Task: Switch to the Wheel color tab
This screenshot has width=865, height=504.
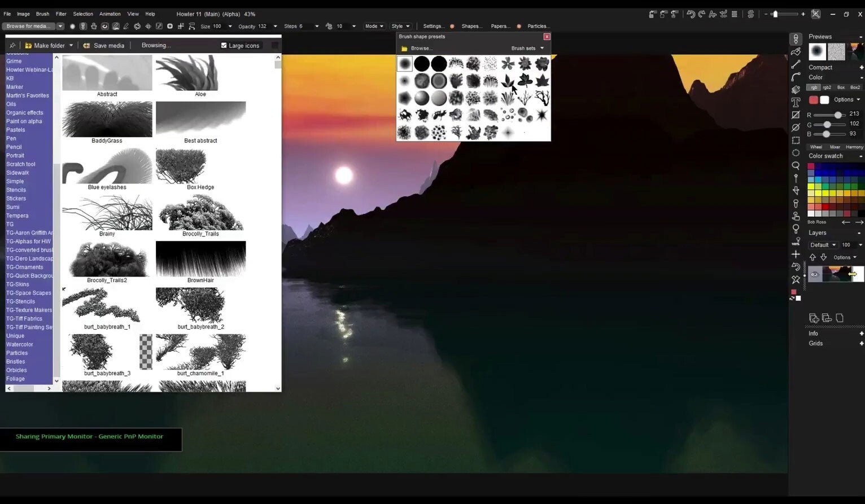Action: (816, 147)
